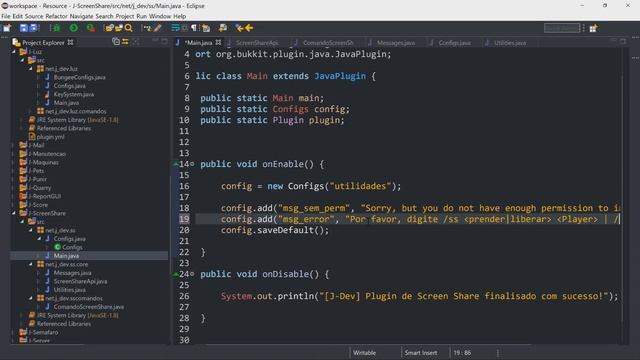Maximize the Project Explorer view

pos(164,41)
